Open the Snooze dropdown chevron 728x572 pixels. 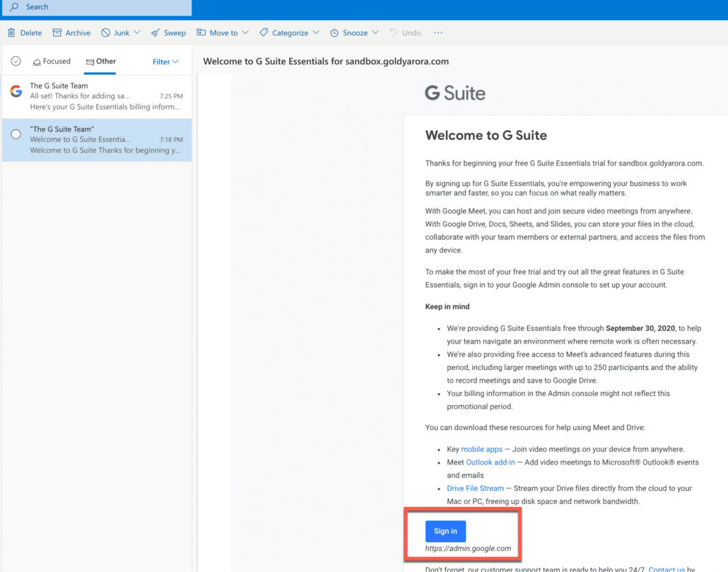[375, 33]
